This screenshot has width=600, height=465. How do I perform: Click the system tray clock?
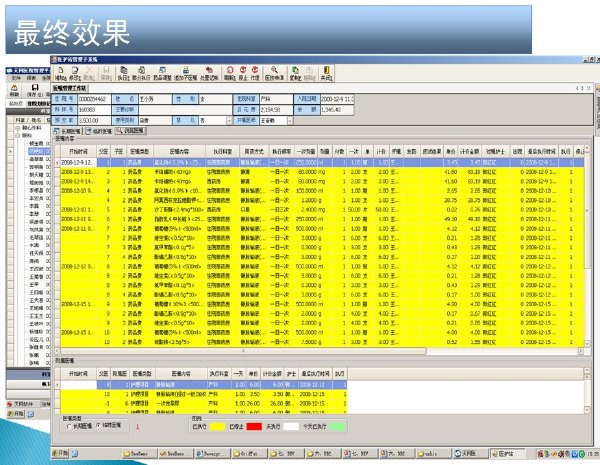tap(593, 454)
